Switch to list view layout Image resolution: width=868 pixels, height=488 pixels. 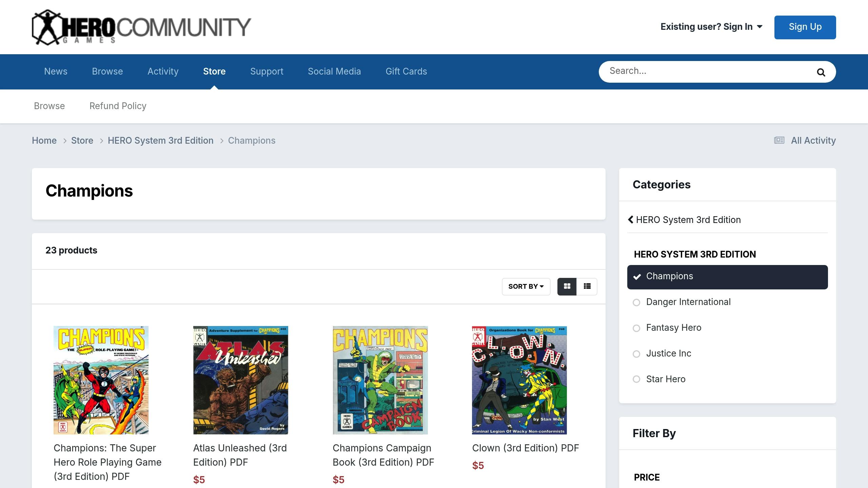pyautogui.click(x=587, y=286)
